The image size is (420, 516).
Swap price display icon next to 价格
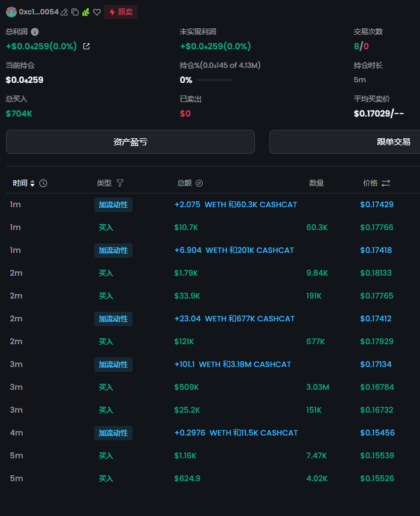[386, 183]
